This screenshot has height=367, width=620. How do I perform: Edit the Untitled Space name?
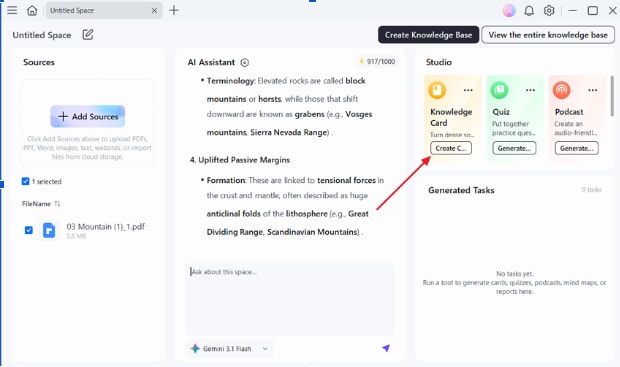tap(88, 35)
